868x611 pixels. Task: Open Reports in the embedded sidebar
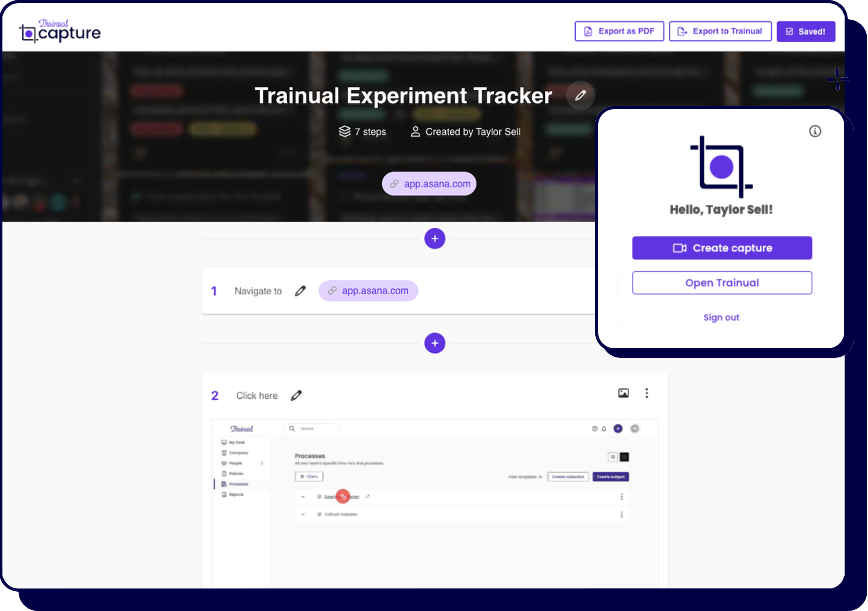tap(236, 494)
